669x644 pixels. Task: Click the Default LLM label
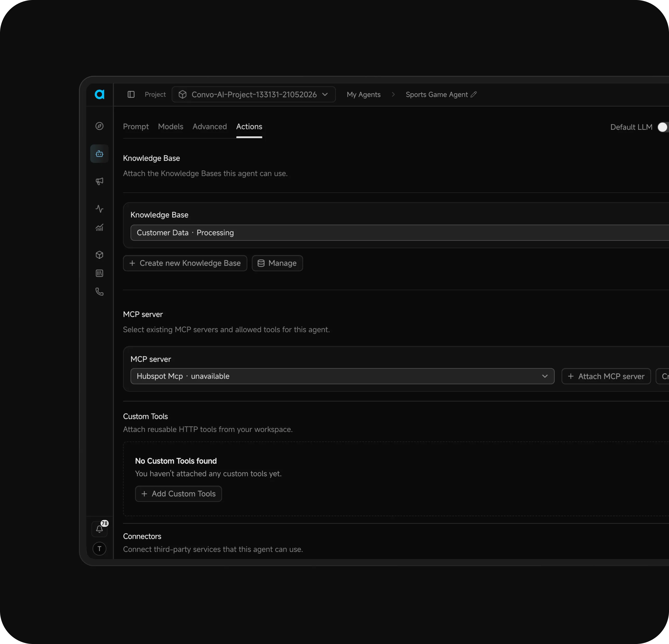[x=631, y=127]
